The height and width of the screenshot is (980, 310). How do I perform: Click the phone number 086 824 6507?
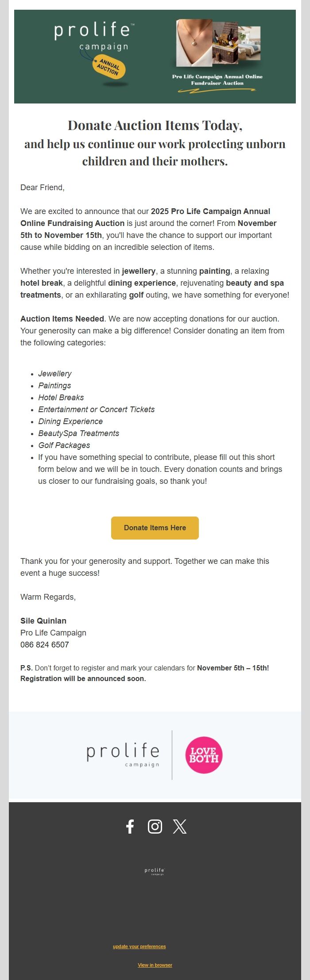[x=45, y=645]
